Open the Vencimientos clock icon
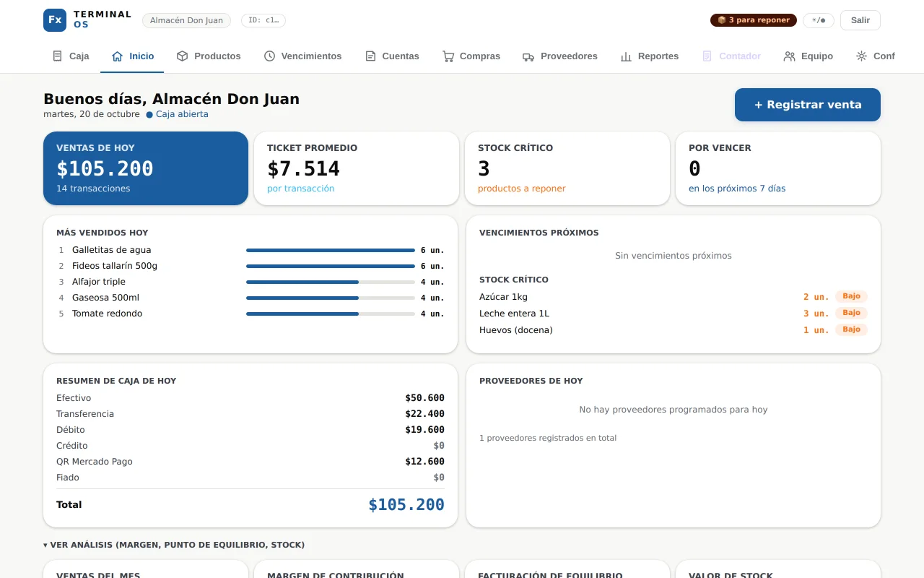Viewport: 924px width, 578px height. point(269,56)
